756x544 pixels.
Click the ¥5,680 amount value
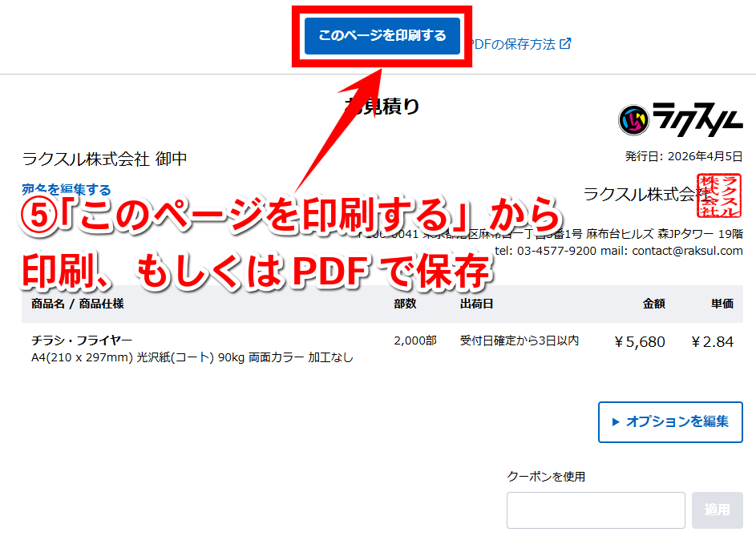click(640, 342)
